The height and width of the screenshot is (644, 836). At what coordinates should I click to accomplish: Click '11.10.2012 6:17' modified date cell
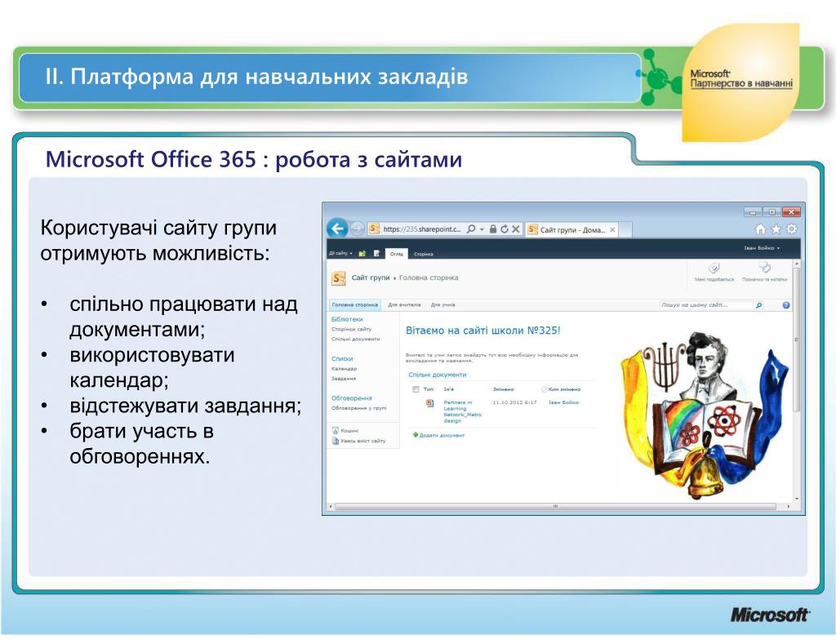(514, 402)
